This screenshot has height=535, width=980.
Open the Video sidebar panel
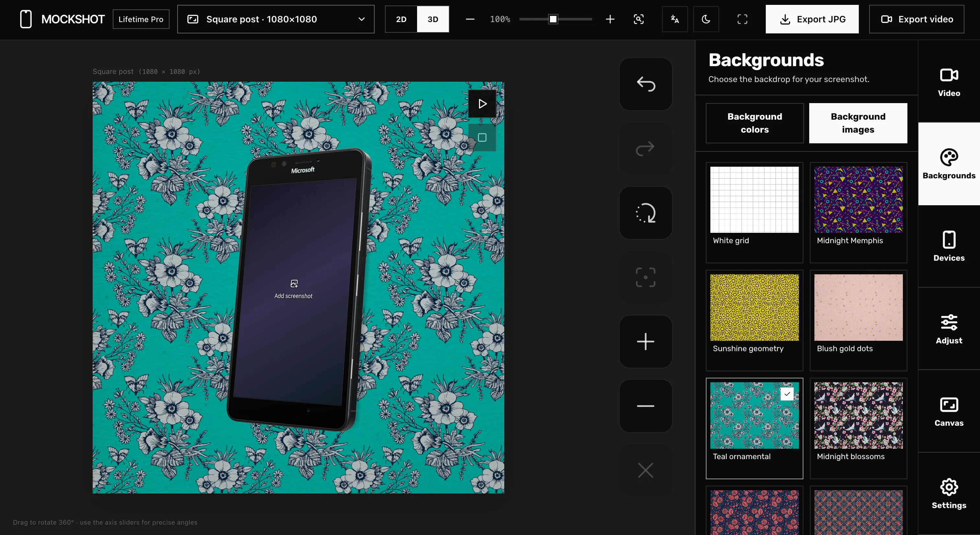pos(949,81)
